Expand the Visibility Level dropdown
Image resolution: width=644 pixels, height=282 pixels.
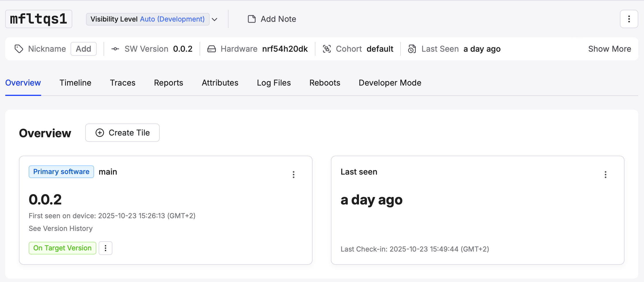pos(214,19)
